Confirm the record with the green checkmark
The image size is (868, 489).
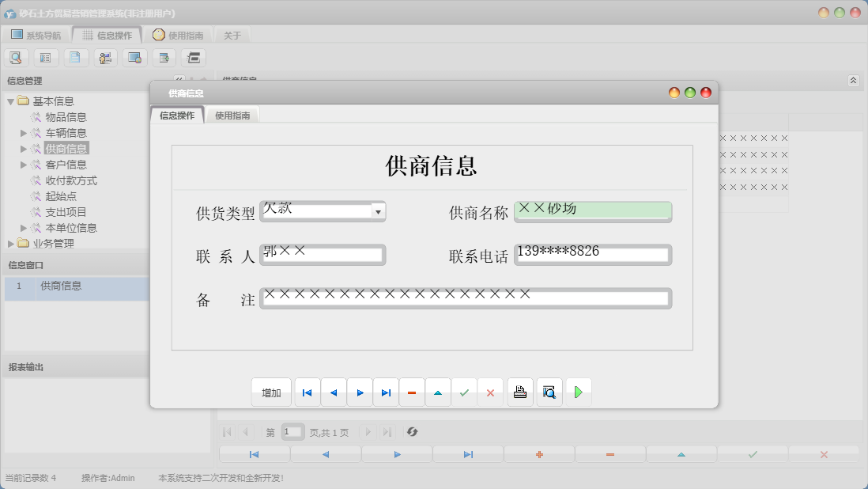pos(464,391)
